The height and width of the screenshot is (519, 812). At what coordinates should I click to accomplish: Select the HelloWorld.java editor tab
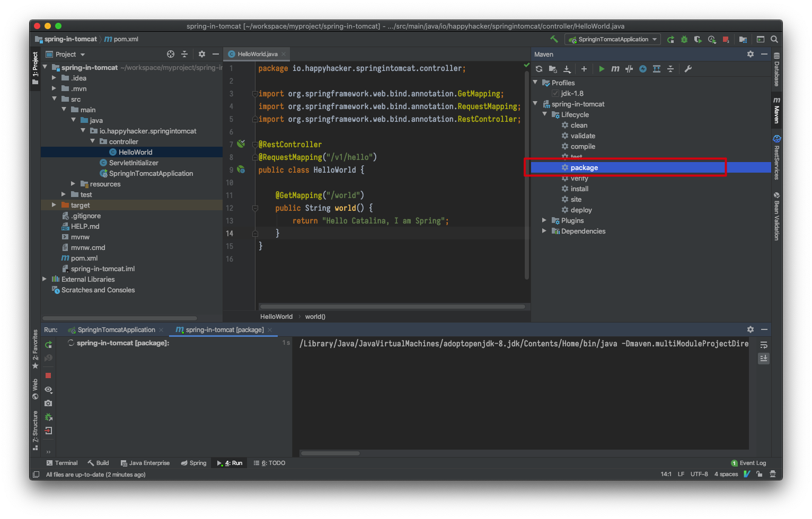click(x=257, y=54)
